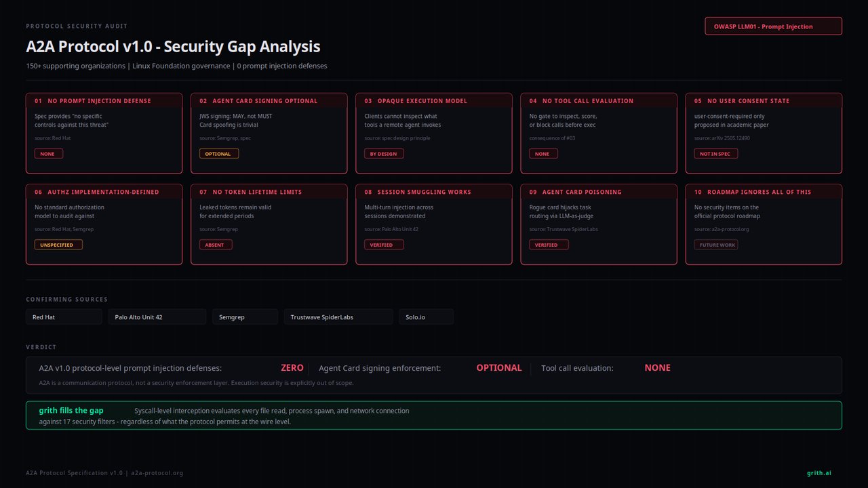The image size is (868, 488).
Task: Click the OWASP LLM01 Prompt Injection badge
Action: tap(773, 26)
